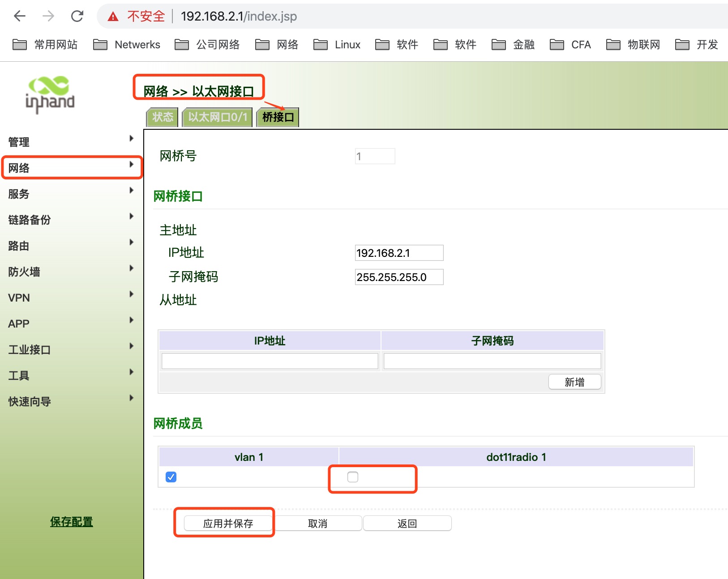Open the Netwerks bookmark folder
Image resolution: width=728 pixels, height=579 pixels.
(x=127, y=45)
